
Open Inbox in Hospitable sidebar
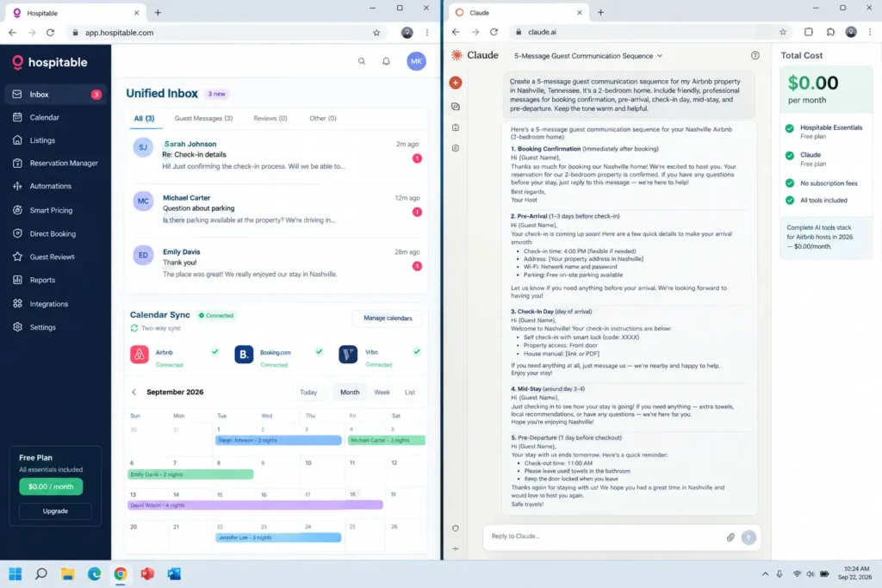point(55,95)
